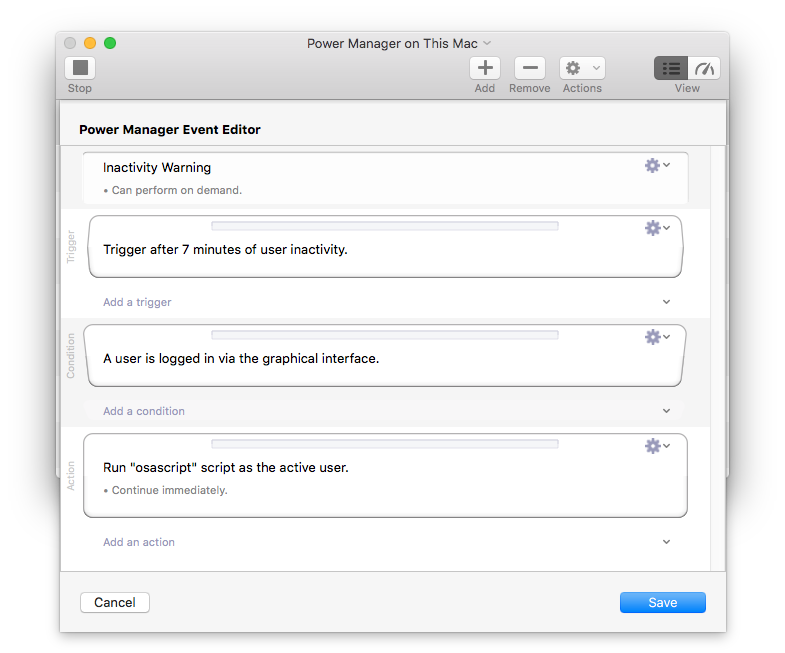The image size is (785, 653).
Task: Click the Add an action link
Action: click(139, 542)
